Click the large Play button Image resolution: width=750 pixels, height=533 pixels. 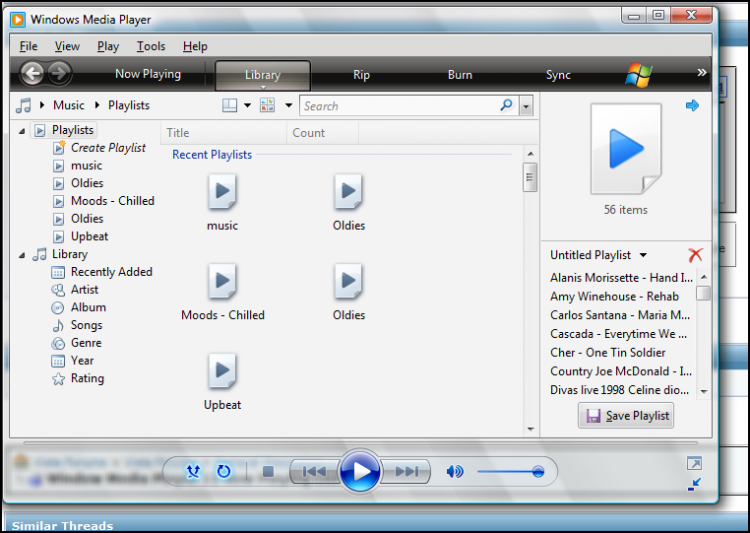pyautogui.click(x=361, y=472)
